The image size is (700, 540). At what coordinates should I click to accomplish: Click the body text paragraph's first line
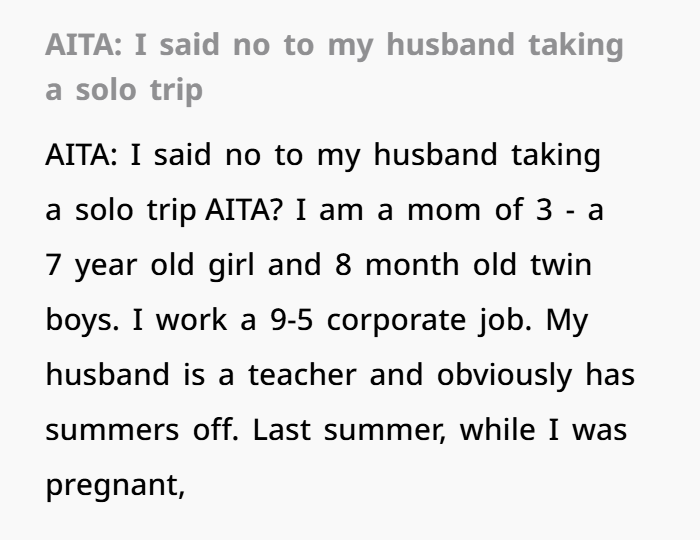[x=323, y=155]
